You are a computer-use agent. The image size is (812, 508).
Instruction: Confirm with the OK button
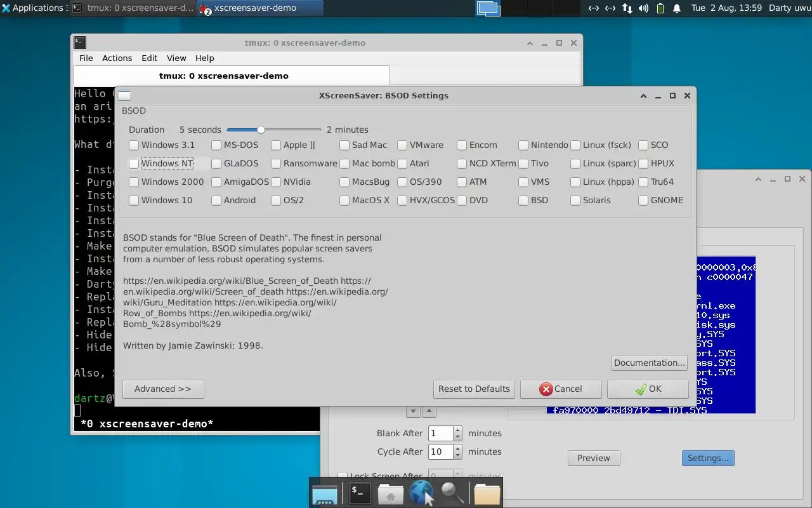[648, 389]
